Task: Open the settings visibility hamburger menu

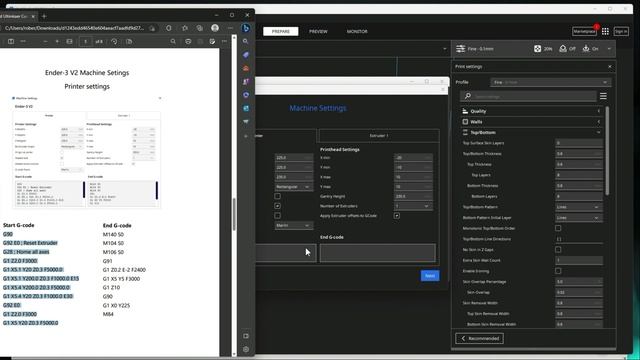Action: pos(603,96)
